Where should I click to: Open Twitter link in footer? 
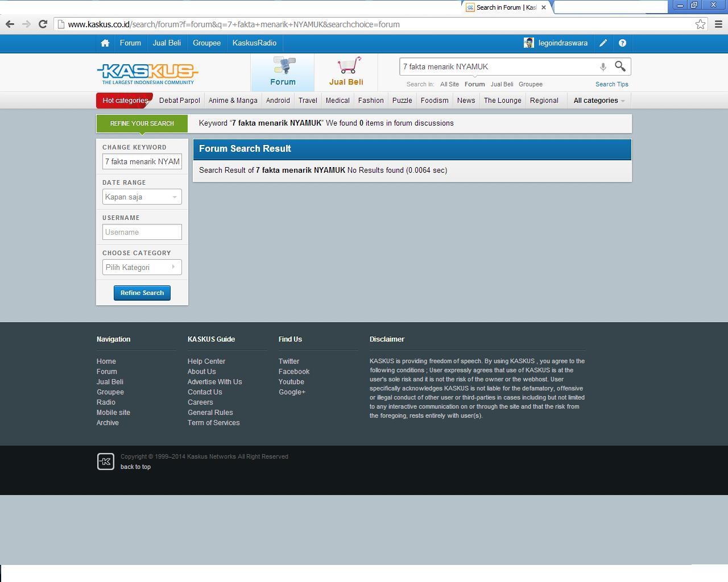pos(289,361)
